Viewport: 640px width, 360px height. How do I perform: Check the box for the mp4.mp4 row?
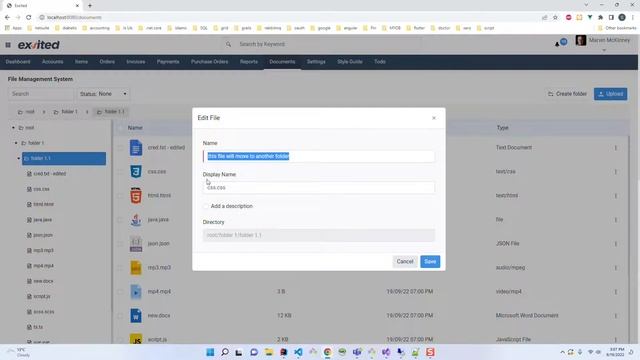click(x=120, y=292)
